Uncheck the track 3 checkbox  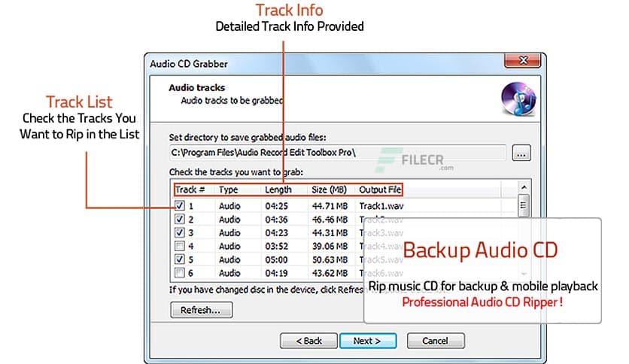(x=179, y=232)
